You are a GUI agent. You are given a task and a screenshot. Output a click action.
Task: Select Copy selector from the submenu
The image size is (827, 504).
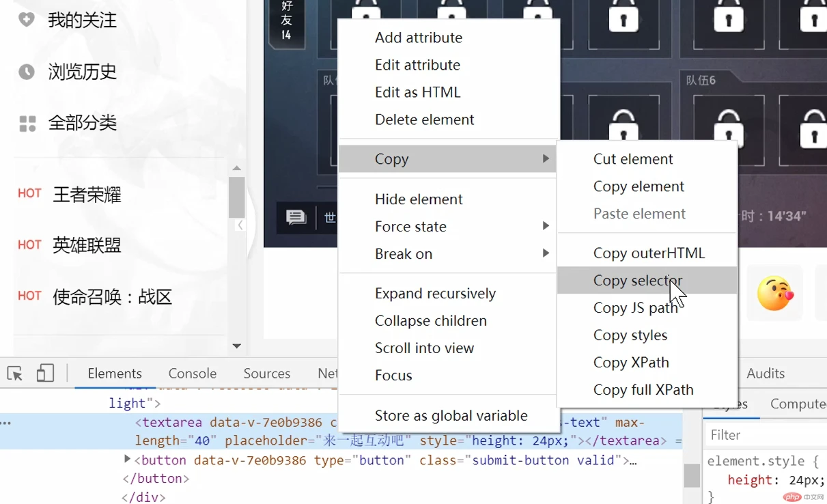coord(637,281)
